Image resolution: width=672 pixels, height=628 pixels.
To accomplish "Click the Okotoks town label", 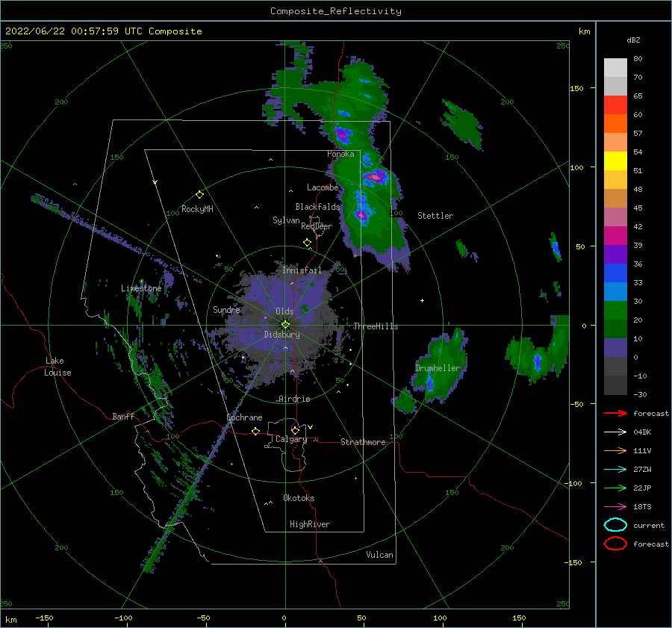I will click(299, 498).
